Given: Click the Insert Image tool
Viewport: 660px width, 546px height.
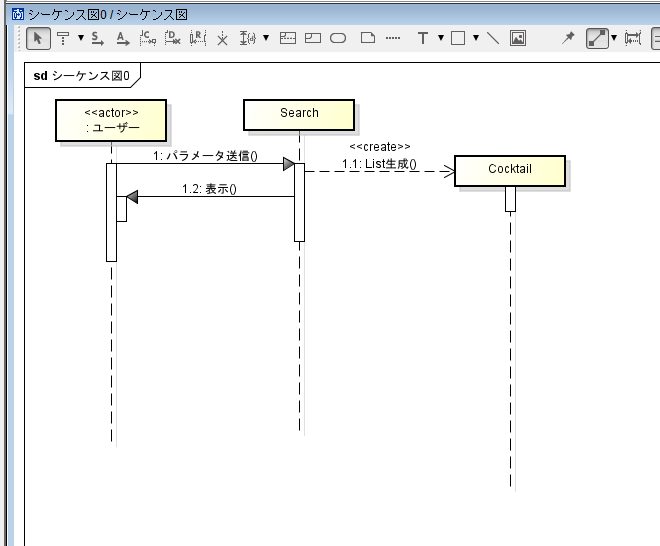Looking at the screenshot, I should tap(518, 38).
